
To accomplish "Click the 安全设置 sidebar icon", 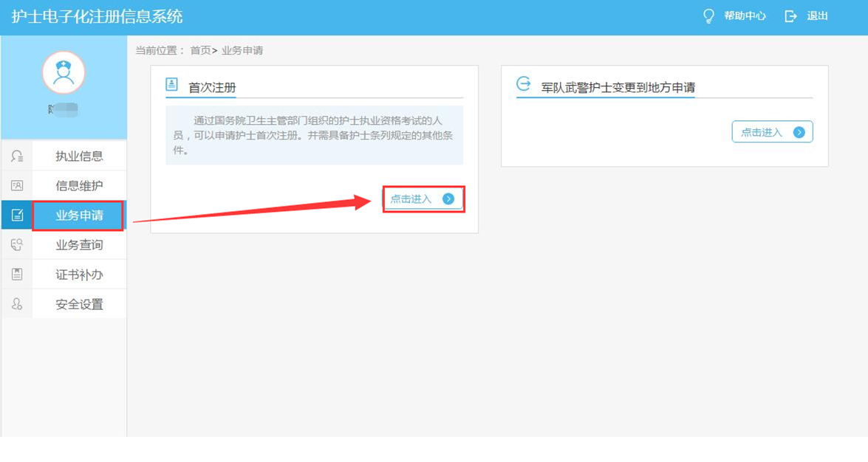I will 17,304.
